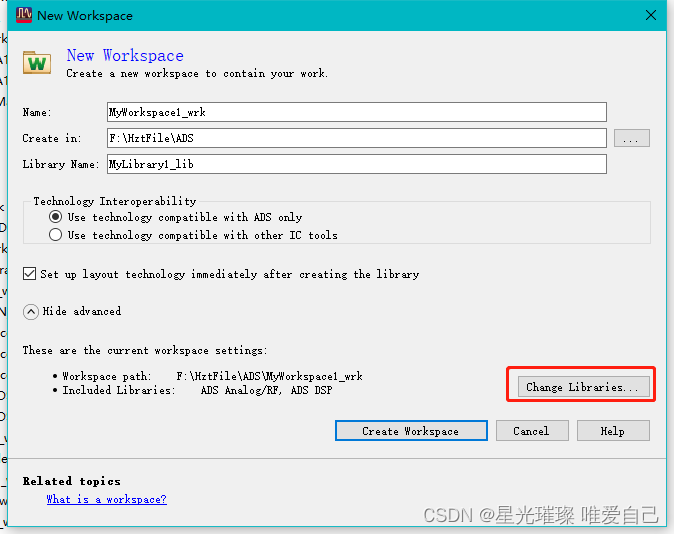The width and height of the screenshot is (674, 534).
Task: Cancel the new workspace dialog
Action: point(532,431)
